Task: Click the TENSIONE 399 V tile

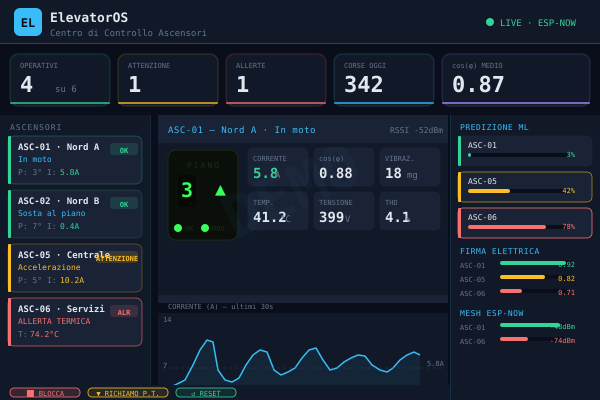Action: tap(344, 211)
